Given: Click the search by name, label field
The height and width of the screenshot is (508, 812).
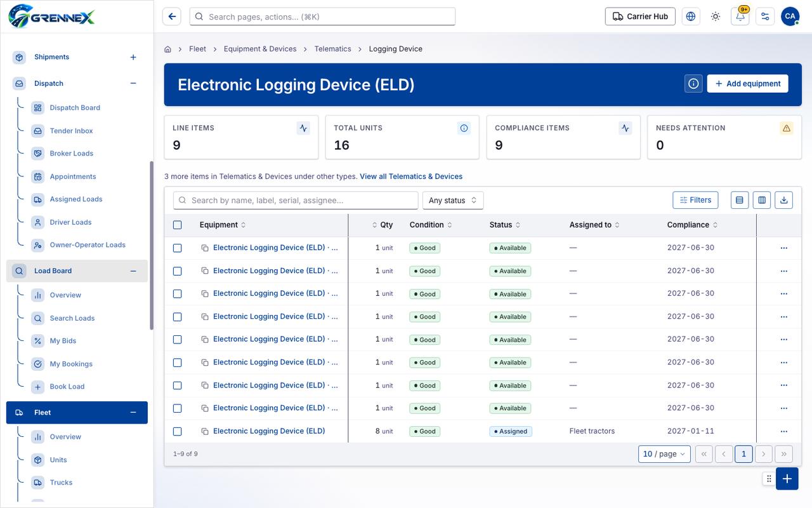Looking at the screenshot, I should tap(296, 201).
